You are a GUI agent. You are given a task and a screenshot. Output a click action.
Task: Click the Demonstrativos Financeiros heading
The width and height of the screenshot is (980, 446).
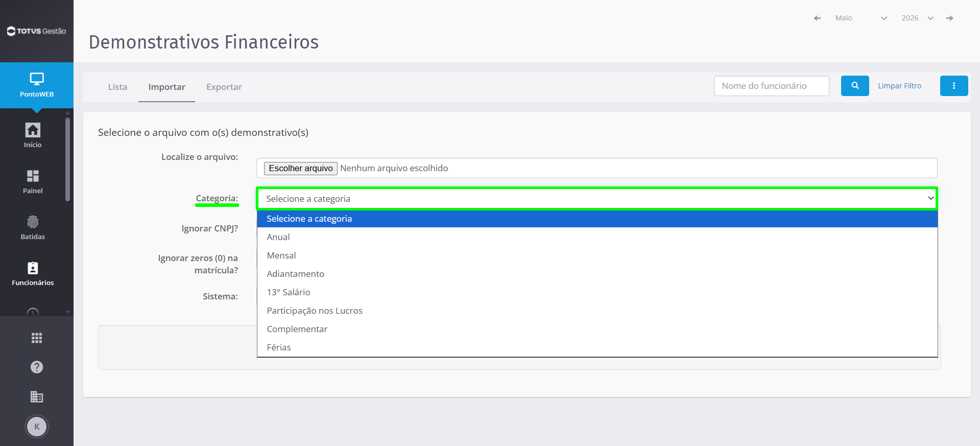click(204, 42)
